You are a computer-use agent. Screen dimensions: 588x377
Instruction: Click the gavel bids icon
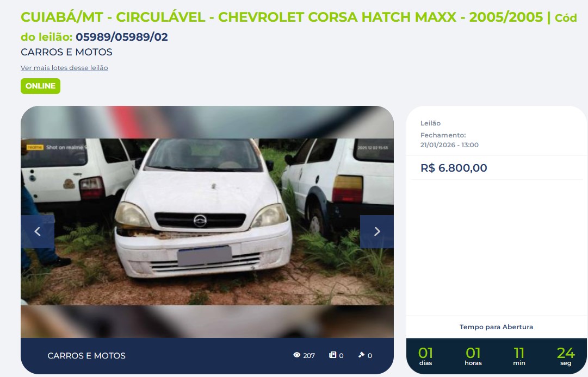click(x=361, y=355)
